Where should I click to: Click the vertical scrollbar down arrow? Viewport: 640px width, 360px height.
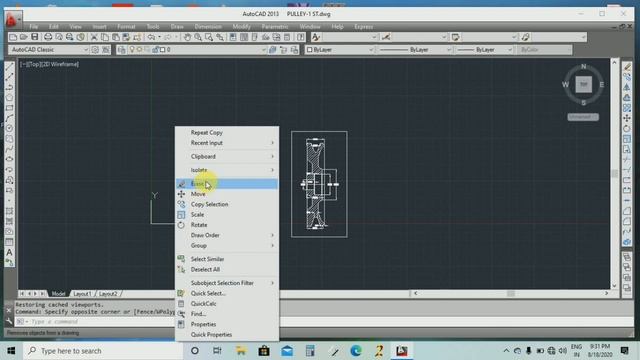coord(614,286)
